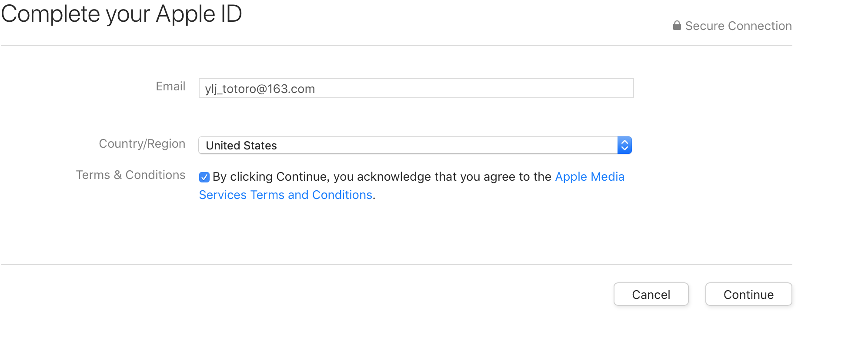Image resolution: width=868 pixels, height=351 pixels.
Task: Click the Continue button
Action: click(x=748, y=295)
